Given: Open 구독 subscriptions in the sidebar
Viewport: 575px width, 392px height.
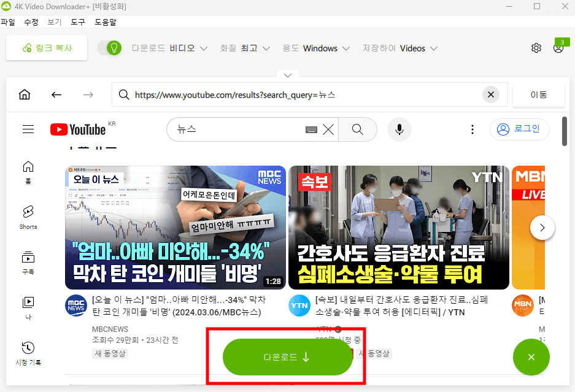Looking at the screenshot, I should click(28, 263).
